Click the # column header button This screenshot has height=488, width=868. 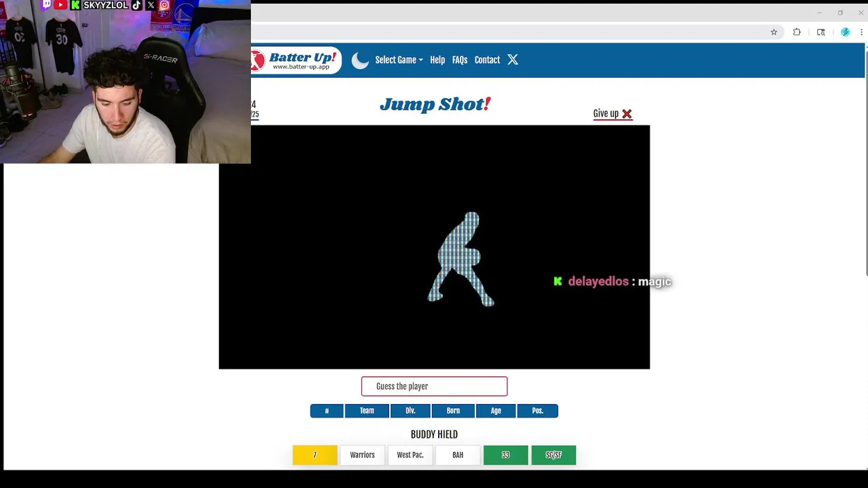[x=327, y=411]
